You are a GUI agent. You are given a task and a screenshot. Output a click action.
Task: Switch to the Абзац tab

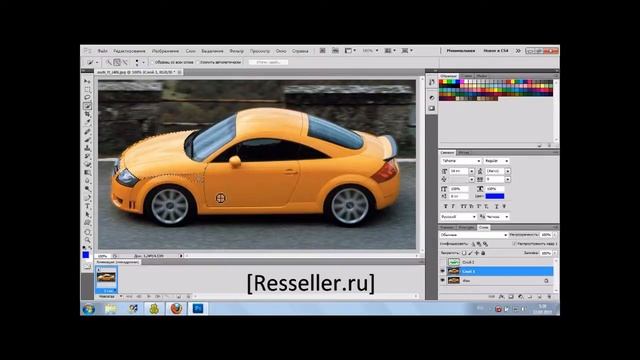(x=463, y=153)
